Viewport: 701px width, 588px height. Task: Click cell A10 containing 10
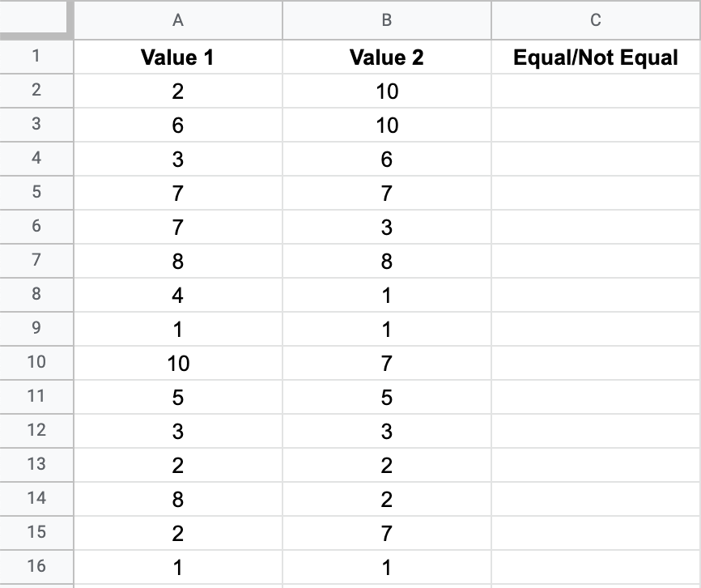point(177,363)
